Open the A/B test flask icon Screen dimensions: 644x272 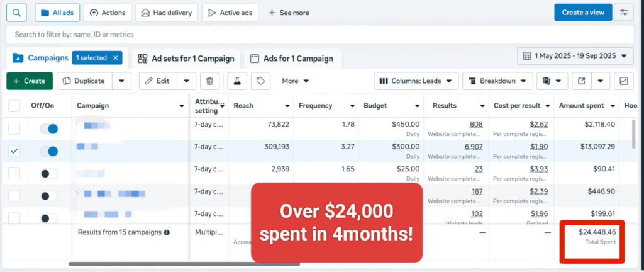click(x=237, y=81)
